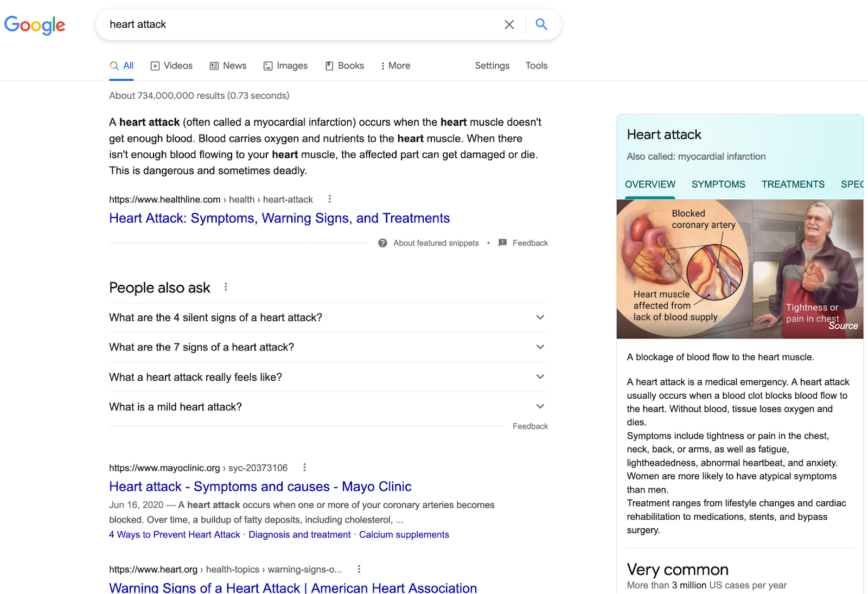Open People also ask options menu
The image size is (868, 594).
[226, 287]
